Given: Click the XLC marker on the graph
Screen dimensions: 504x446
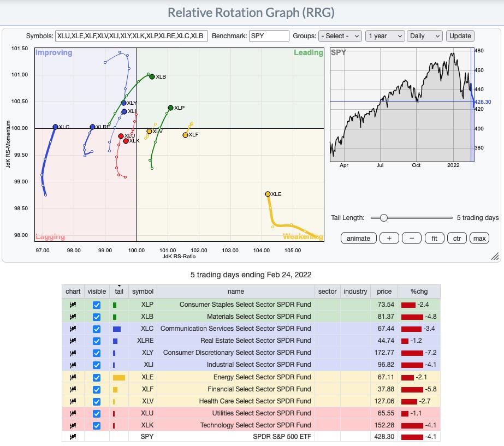Looking at the screenshot, I should pos(55,127).
